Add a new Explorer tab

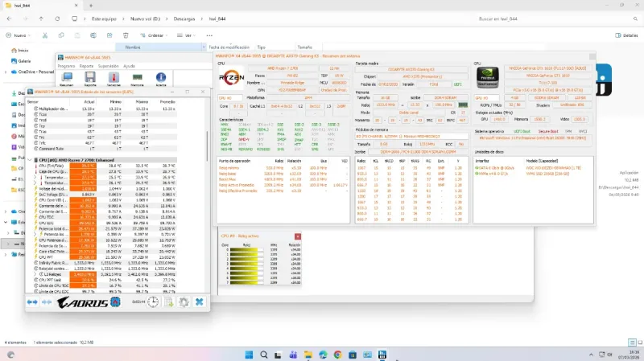(91, 6)
